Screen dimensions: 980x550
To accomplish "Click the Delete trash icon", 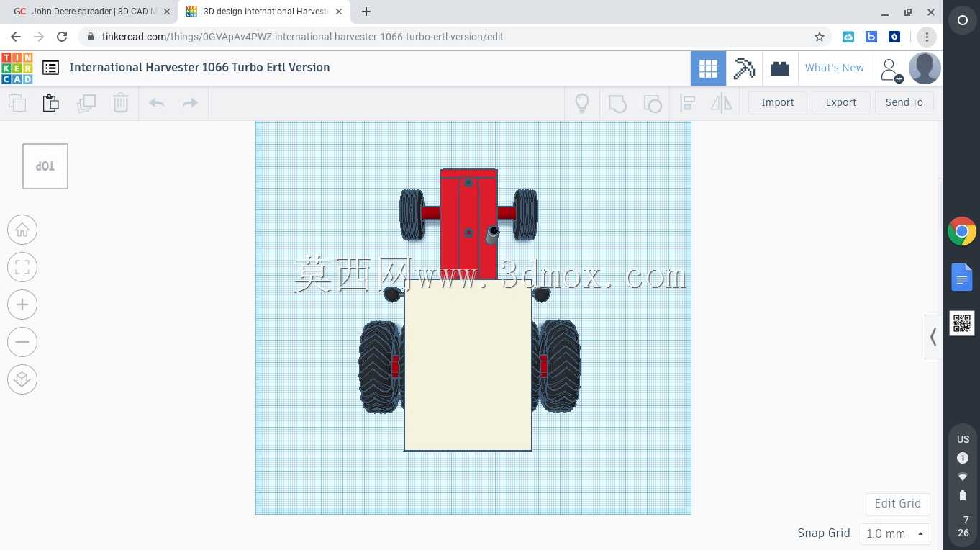I will coord(121,103).
